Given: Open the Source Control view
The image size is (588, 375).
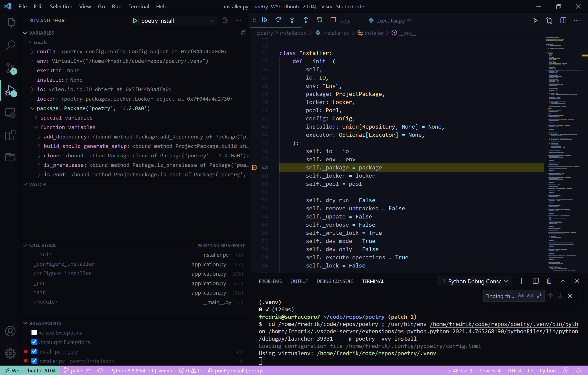Looking at the screenshot, I should point(10,68).
